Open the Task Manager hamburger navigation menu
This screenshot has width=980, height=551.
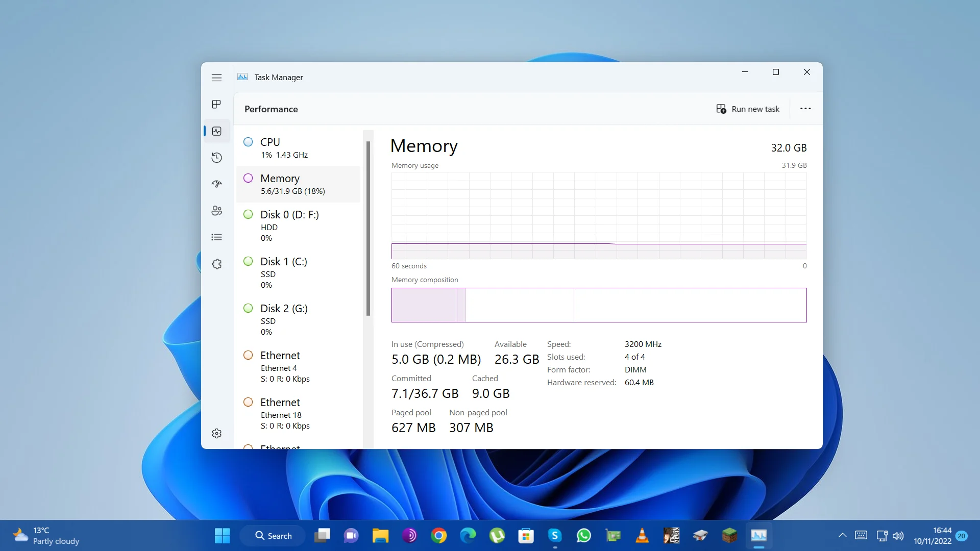216,78
